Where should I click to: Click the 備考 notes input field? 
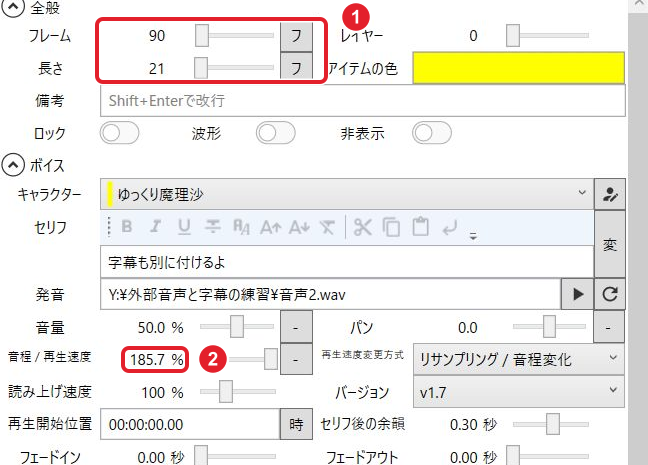362,100
